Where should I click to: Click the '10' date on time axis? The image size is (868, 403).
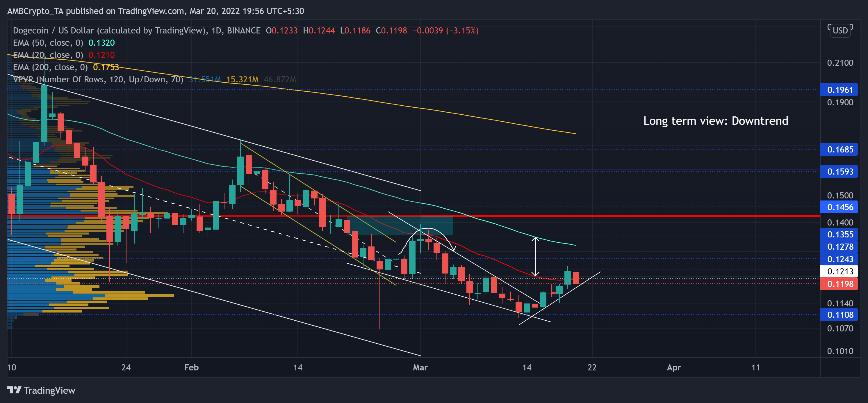pos(12,367)
